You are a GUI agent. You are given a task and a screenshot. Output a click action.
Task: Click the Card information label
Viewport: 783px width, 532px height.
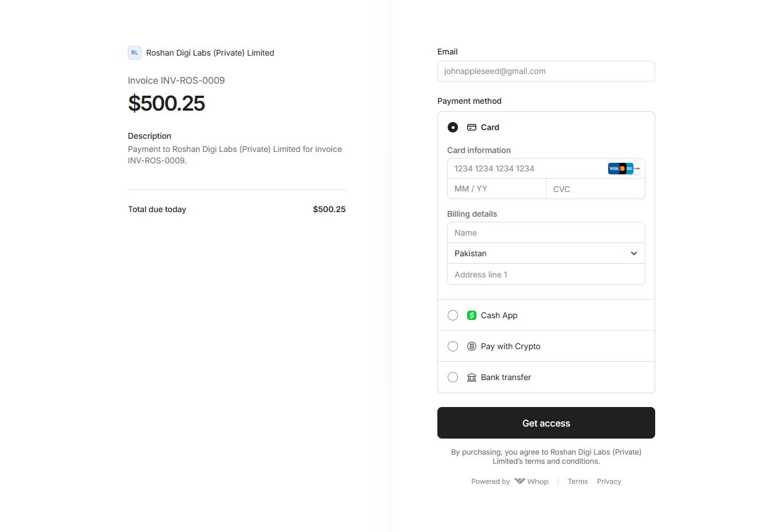click(479, 150)
